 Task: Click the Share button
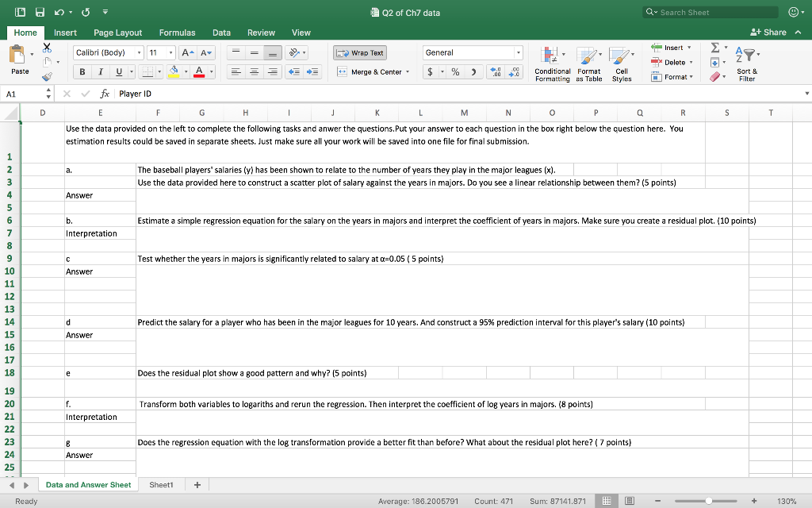tap(769, 33)
